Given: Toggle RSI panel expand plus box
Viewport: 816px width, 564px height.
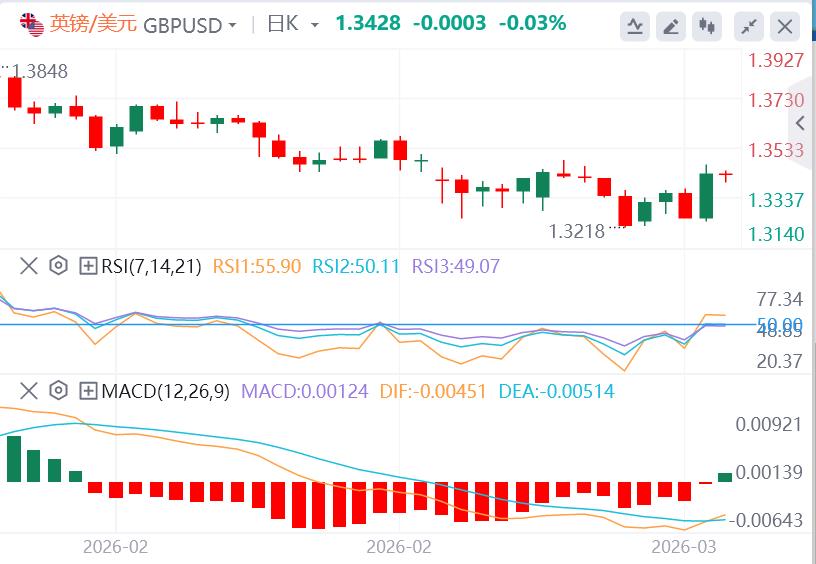Looking at the screenshot, I should click(88, 266).
